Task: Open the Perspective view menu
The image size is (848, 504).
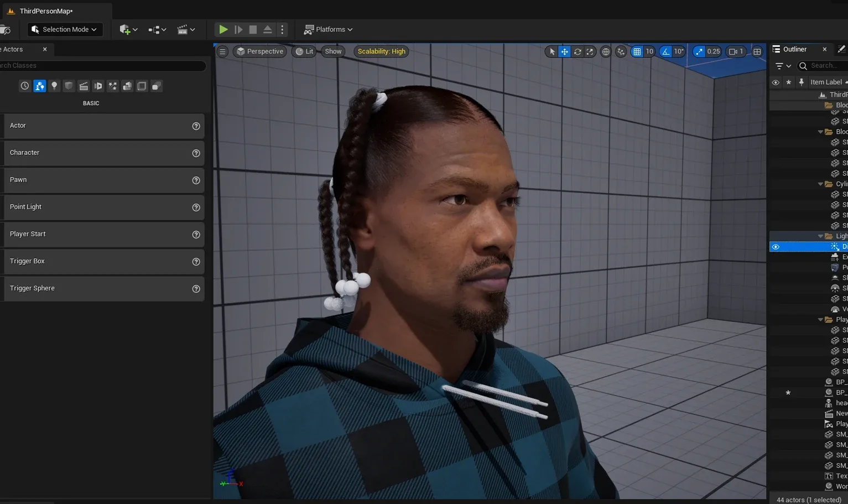Action: pos(259,51)
